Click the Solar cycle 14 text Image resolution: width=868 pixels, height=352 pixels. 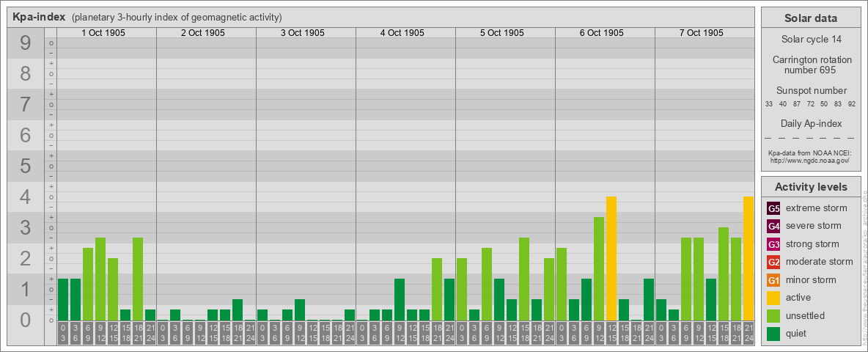point(811,40)
